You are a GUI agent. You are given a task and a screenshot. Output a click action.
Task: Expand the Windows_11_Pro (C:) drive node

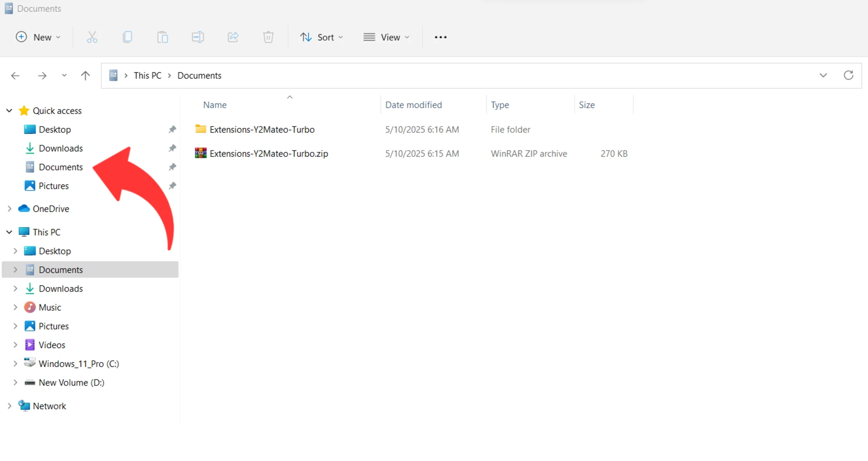pos(15,364)
